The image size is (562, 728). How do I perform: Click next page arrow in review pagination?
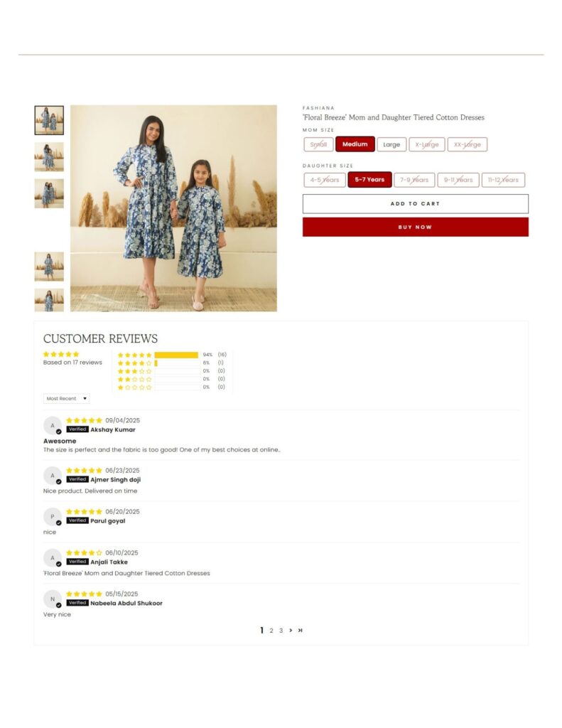pyautogui.click(x=291, y=630)
